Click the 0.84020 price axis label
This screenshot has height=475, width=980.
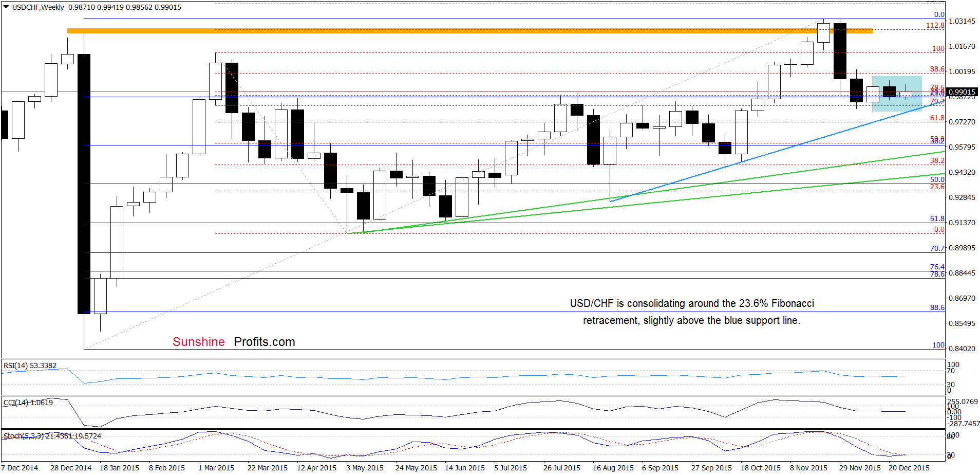962,349
